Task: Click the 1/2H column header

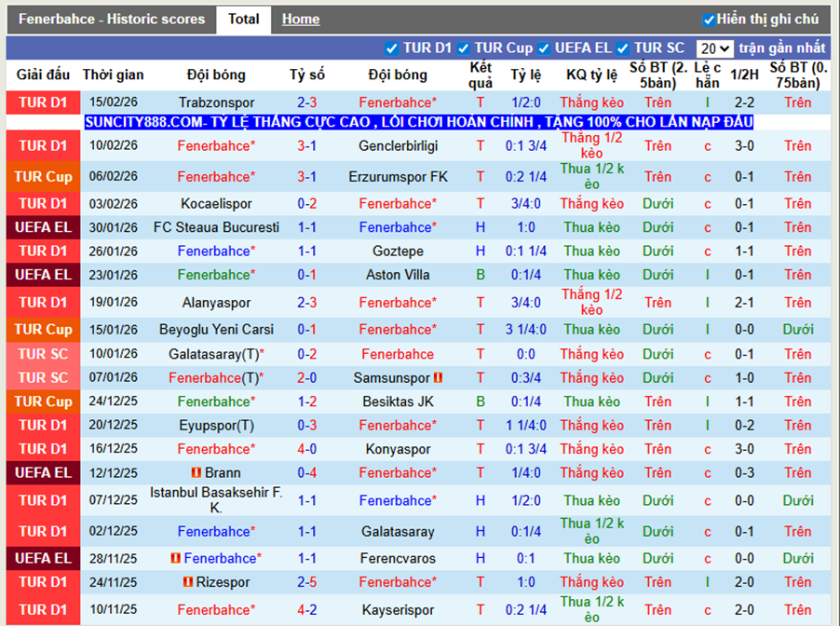Action: pyautogui.click(x=745, y=75)
